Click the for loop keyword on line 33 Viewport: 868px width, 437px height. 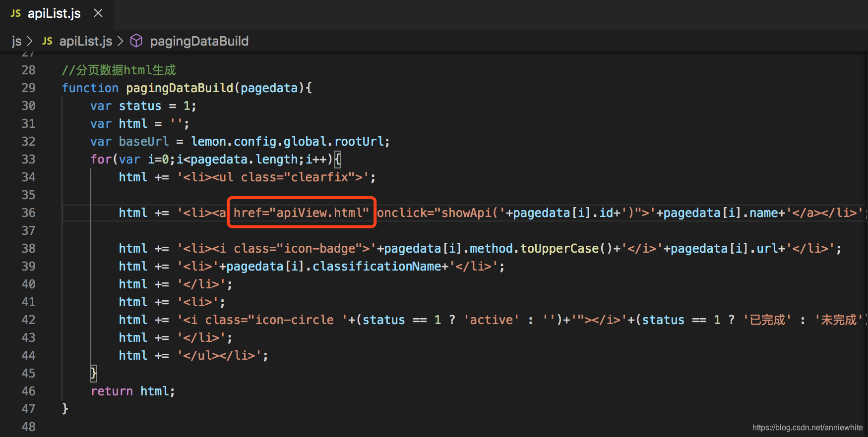coord(101,159)
